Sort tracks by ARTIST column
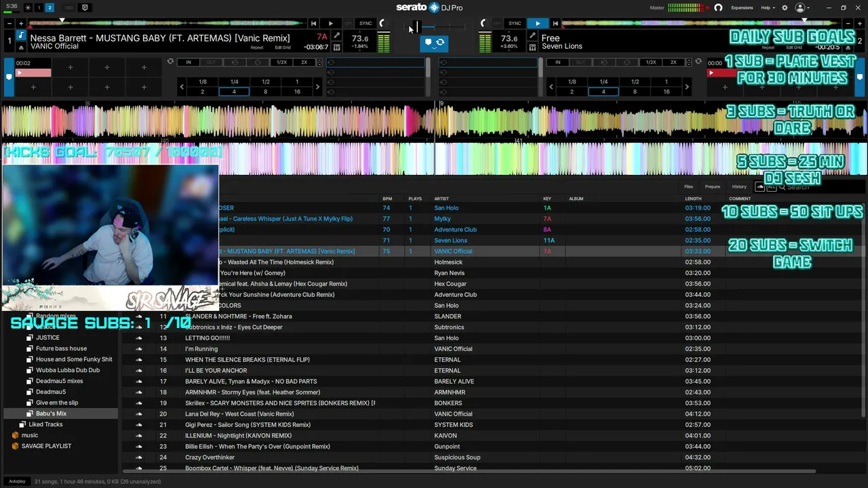Image resolution: width=868 pixels, height=488 pixels. pos(441,199)
